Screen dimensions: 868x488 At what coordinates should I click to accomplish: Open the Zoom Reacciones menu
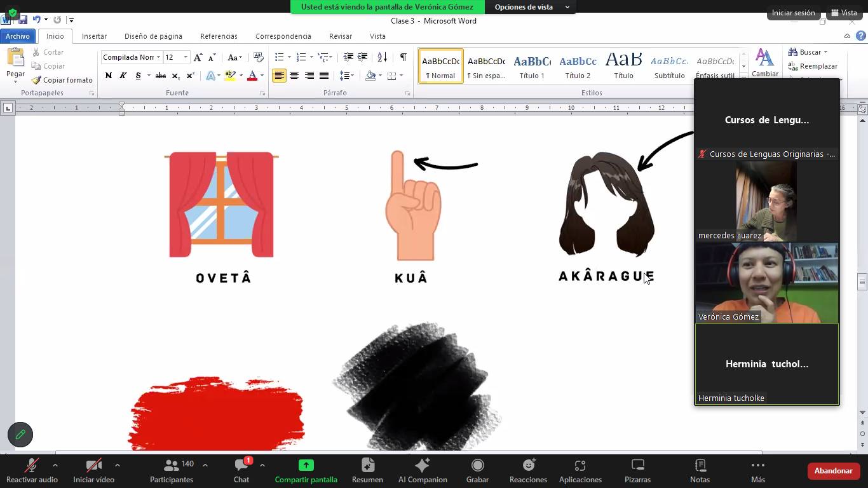pyautogui.click(x=528, y=471)
